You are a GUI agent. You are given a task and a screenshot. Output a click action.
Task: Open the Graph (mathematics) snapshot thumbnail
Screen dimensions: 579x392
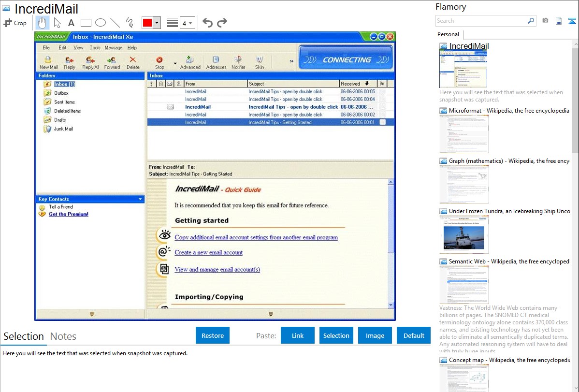(464, 185)
